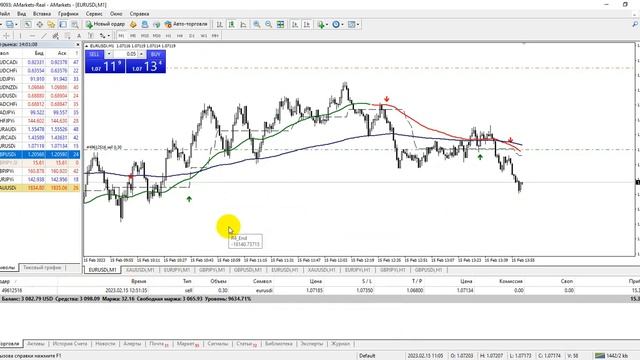This screenshot has height=360, width=640.
Task: Select M5 timeframe button
Action: [133, 36]
